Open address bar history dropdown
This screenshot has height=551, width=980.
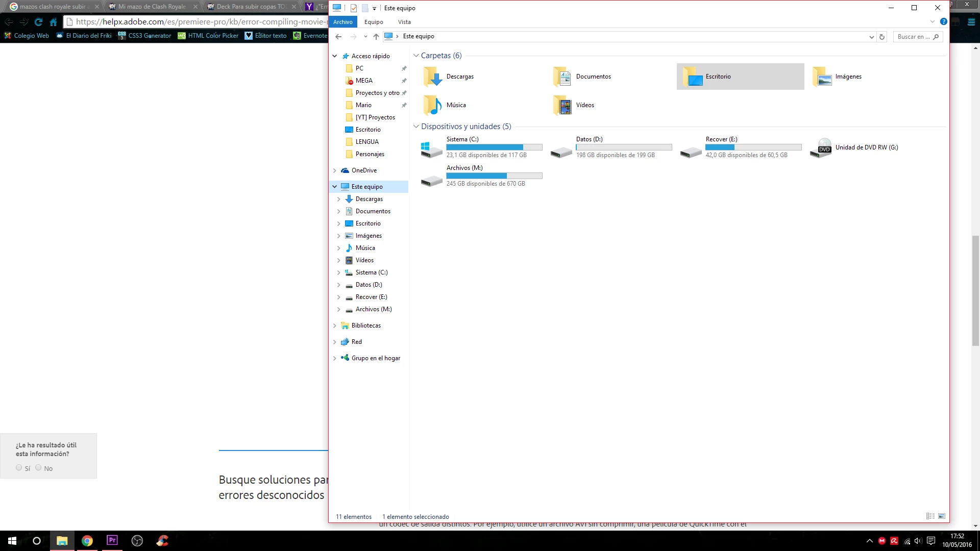871,37
